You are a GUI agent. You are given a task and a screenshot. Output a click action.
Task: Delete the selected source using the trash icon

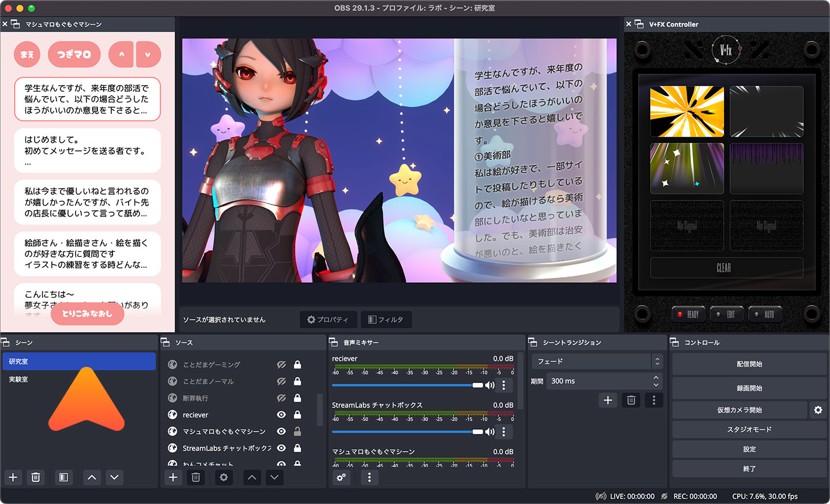click(x=195, y=478)
